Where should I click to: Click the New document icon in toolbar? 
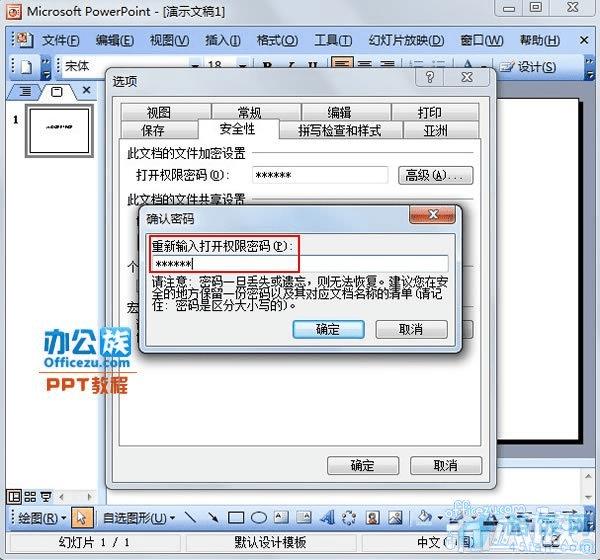pos(26,67)
